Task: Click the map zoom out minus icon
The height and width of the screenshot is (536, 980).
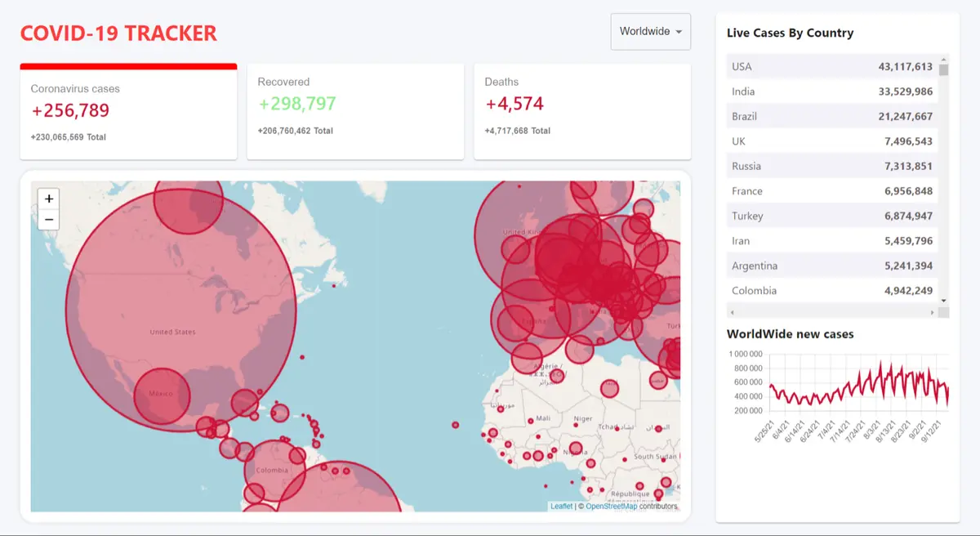Action: [48, 219]
